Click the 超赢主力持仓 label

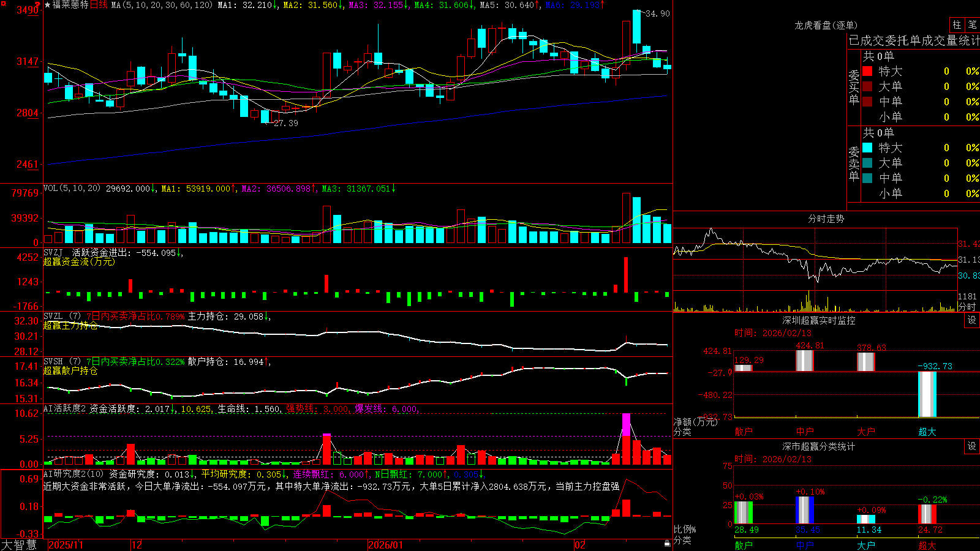[x=70, y=326]
